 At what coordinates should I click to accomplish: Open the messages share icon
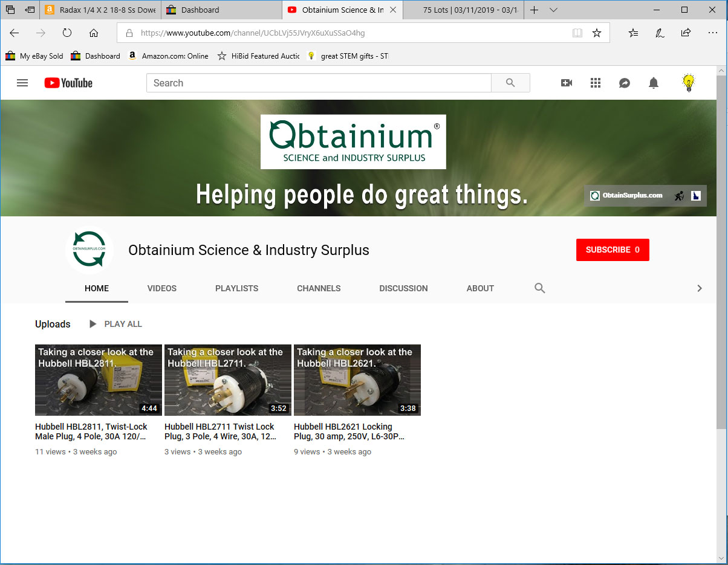pyautogui.click(x=625, y=83)
